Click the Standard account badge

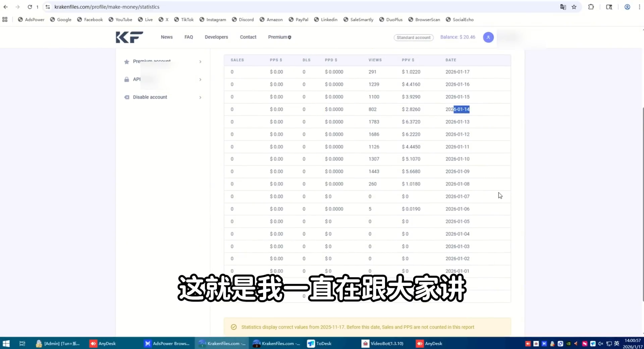tap(414, 38)
